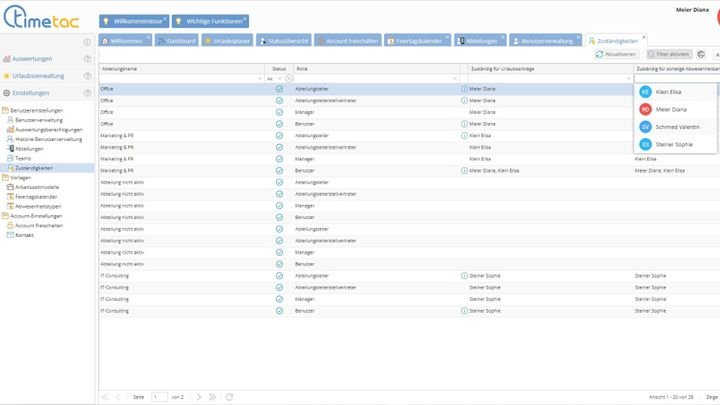Jump to last page with double-arrow icon
The image size is (720, 405).
pos(211,397)
